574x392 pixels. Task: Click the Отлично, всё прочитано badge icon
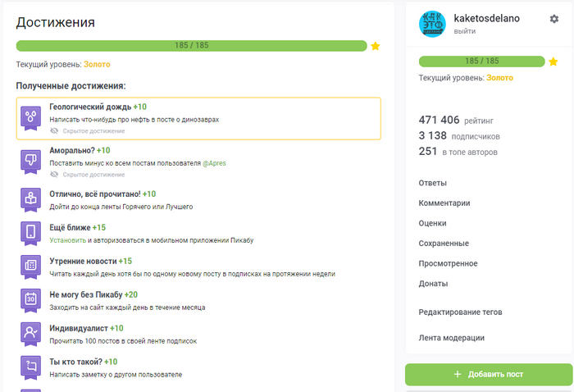pos(30,199)
